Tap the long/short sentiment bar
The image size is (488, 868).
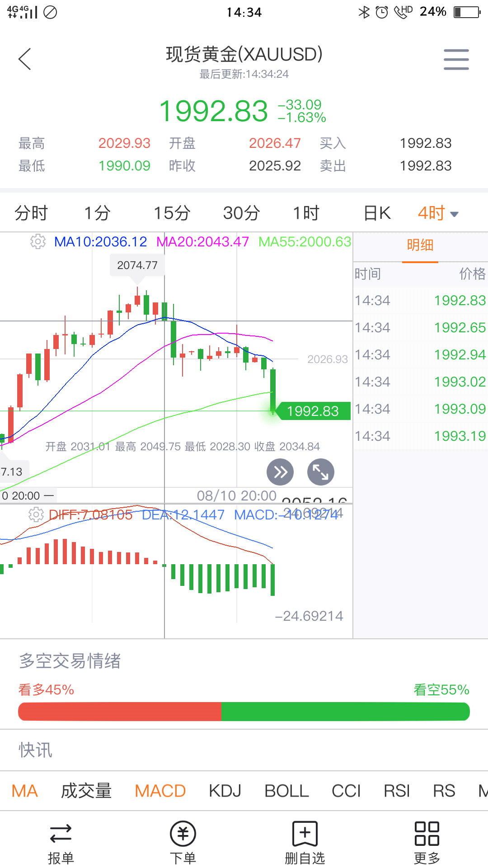[x=244, y=712]
